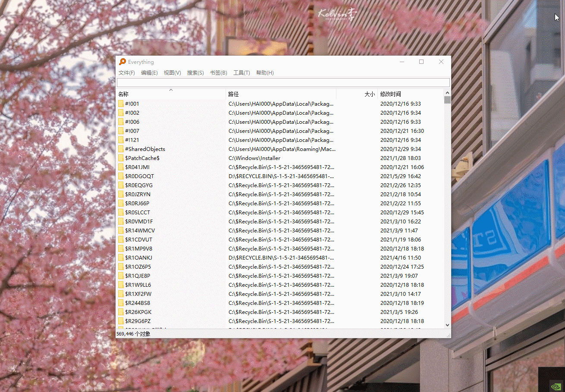The height and width of the screenshot is (392, 565).
Task: Open the 编辑(E) menu
Action: click(x=149, y=73)
